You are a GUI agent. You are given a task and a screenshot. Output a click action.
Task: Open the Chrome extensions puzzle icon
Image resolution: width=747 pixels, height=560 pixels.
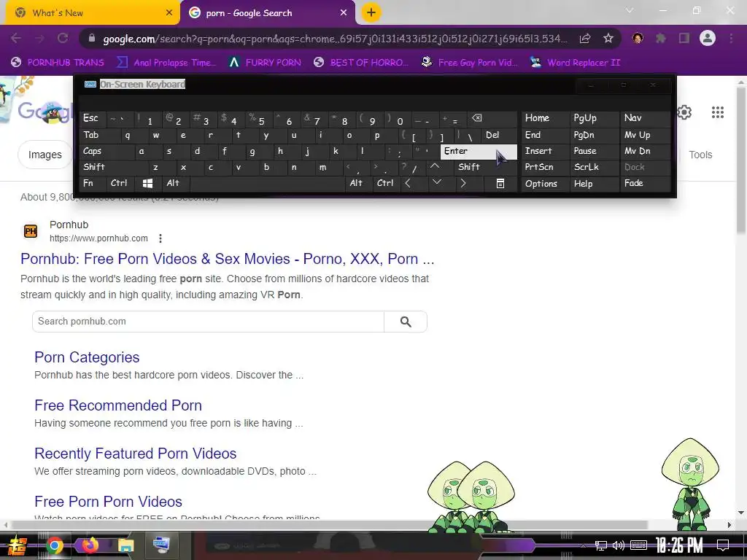coord(661,38)
